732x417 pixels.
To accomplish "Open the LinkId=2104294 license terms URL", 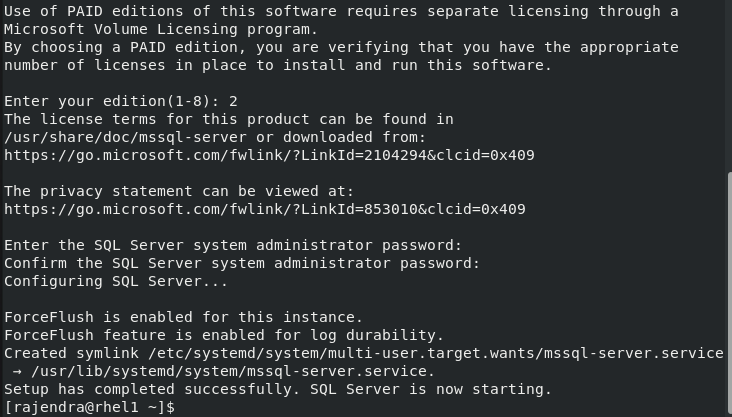I will point(268,155).
